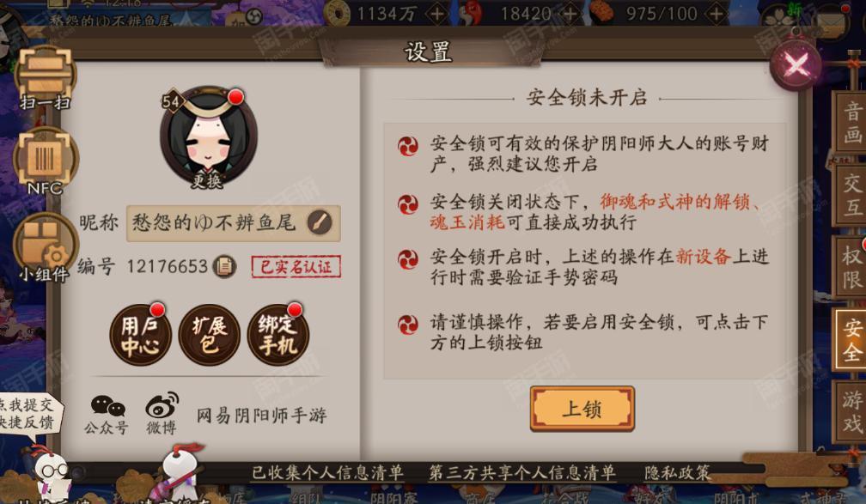Viewport: 866px width, 504px height.
Task: Copy ID number 12176653 with copy icon
Action: tap(225, 267)
